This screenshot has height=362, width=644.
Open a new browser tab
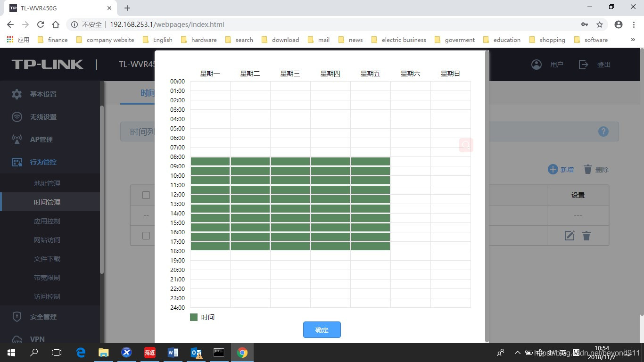pos(127,8)
